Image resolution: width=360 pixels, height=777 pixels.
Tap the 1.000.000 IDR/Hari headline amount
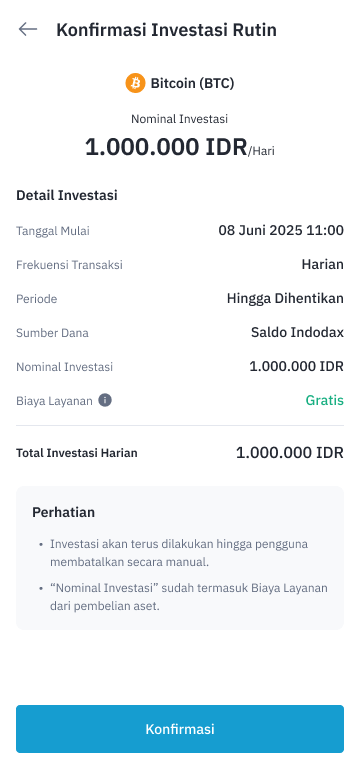180,147
